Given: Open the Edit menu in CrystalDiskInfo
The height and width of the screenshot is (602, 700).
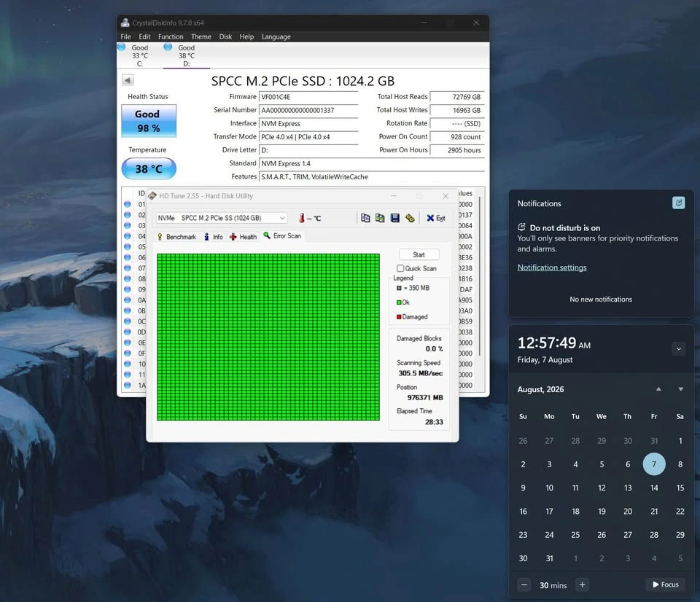Looking at the screenshot, I should pyautogui.click(x=144, y=36).
